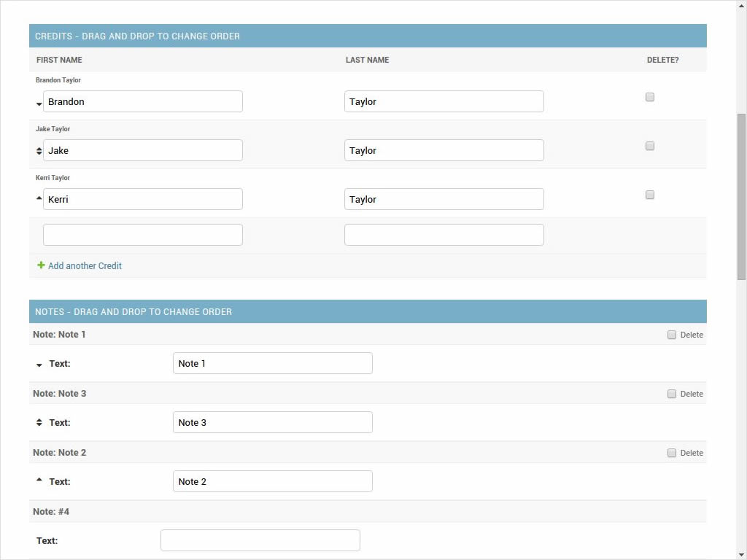Check the delete box next to Jake Taylor

click(x=649, y=145)
